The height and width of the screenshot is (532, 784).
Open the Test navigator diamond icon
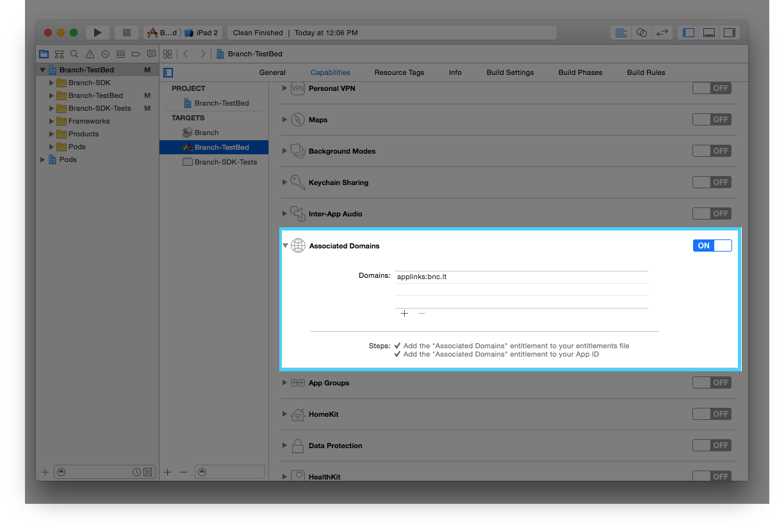pyautogui.click(x=105, y=54)
